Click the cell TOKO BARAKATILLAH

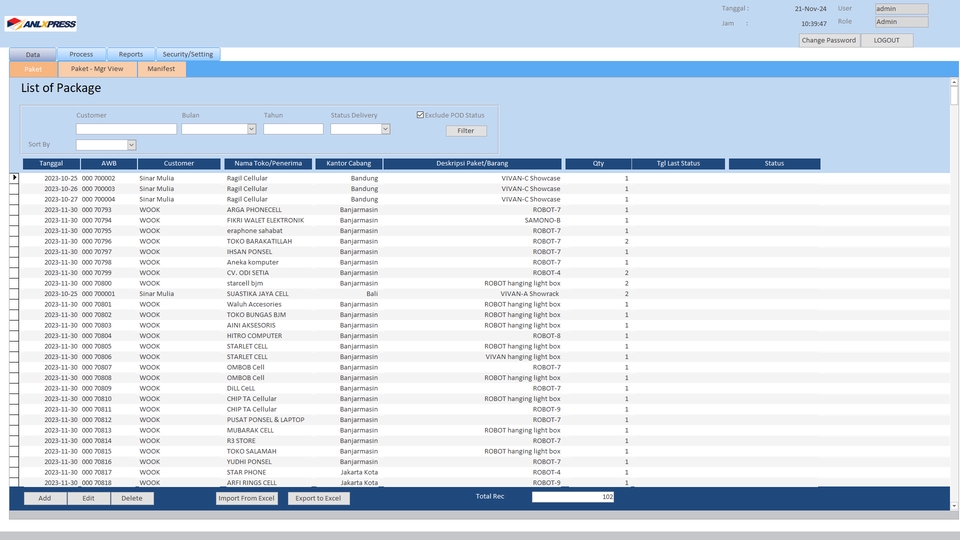pos(259,241)
